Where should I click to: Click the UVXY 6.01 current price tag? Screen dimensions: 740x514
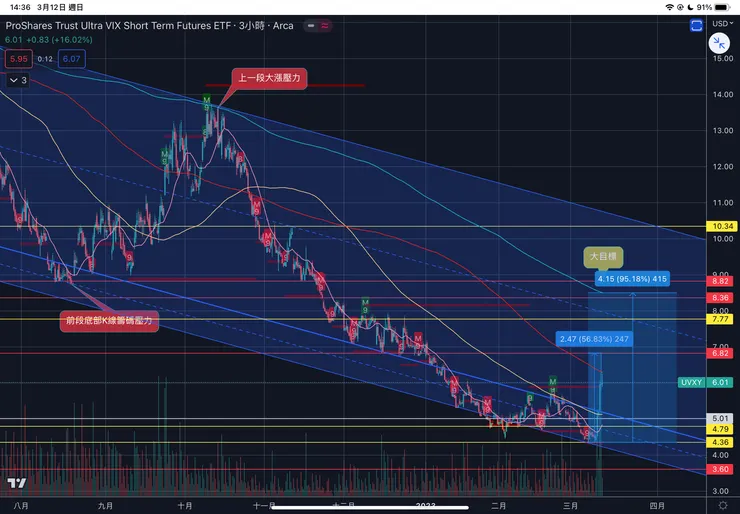coord(706,382)
